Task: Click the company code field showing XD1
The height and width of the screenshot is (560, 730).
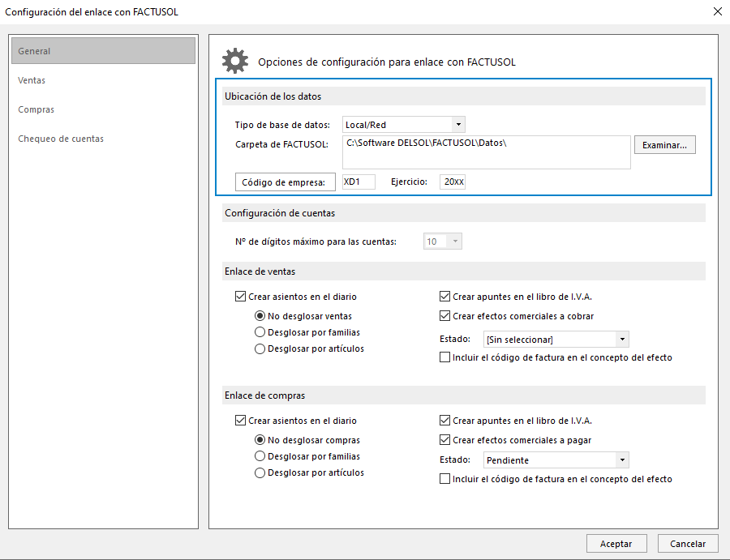Action: click(x=359, y=182)
